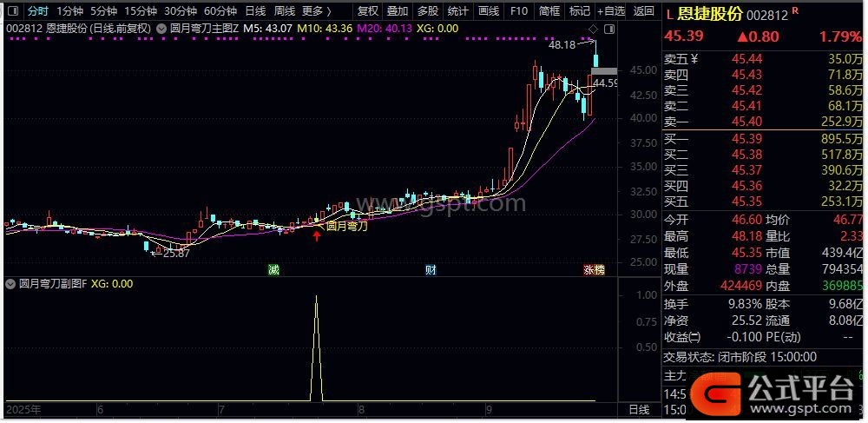The width and height of the screenshot is (868, 423).
Task: Click the 买一 price 45.39
Action: tap(746, 138)
